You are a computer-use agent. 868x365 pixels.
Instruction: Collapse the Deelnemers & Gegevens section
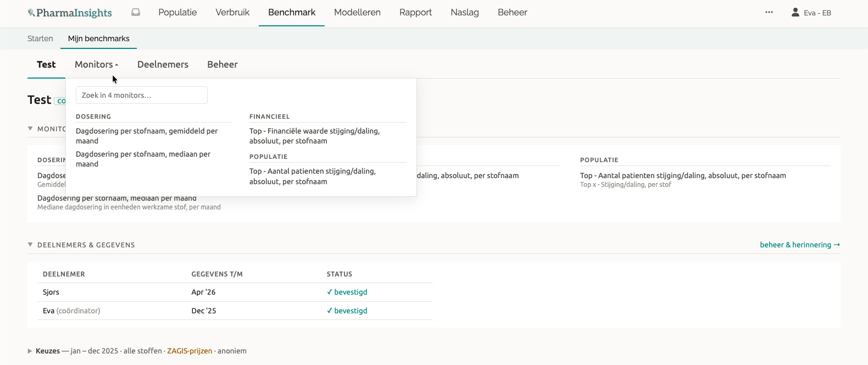30,245
